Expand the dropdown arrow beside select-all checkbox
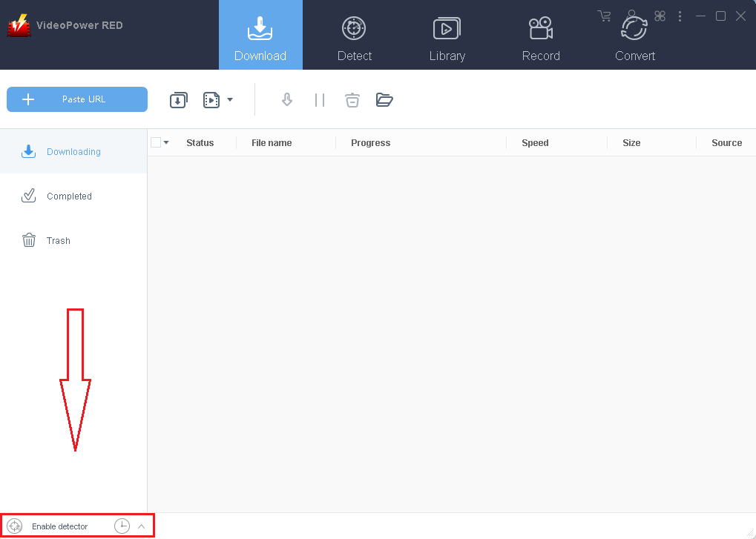Screen dimensions: 756x539 click(166, 143)
